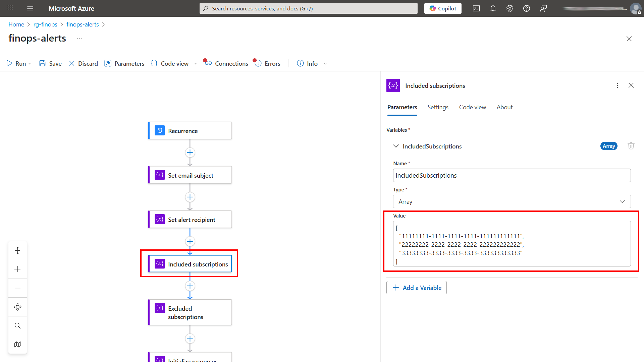Open the portal settings gear
Viewport: 644px width, 362px height.
509,8
